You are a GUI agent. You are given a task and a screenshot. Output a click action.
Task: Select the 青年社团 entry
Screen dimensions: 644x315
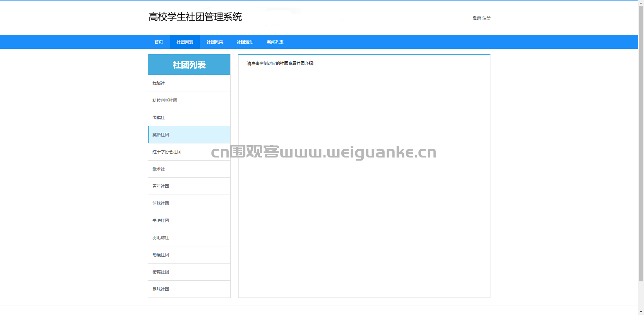click(x=189, y=186)
